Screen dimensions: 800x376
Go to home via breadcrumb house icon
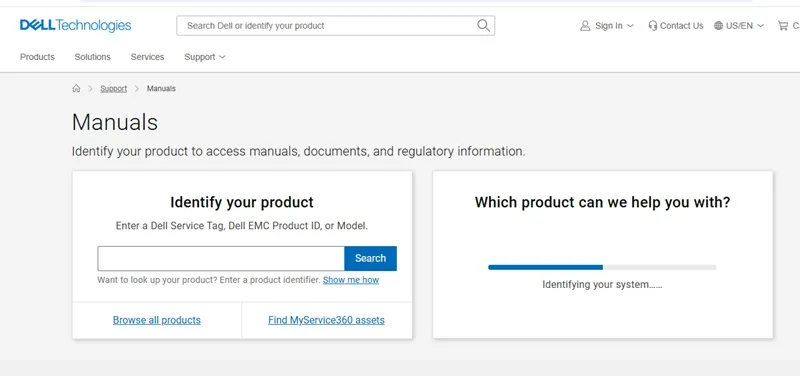click(x=76, y=88)
